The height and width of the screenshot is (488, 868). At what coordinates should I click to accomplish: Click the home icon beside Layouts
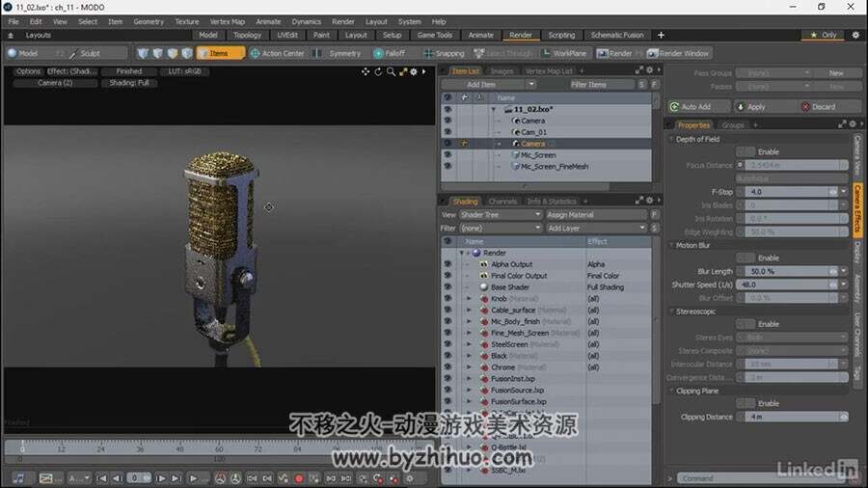11,35
